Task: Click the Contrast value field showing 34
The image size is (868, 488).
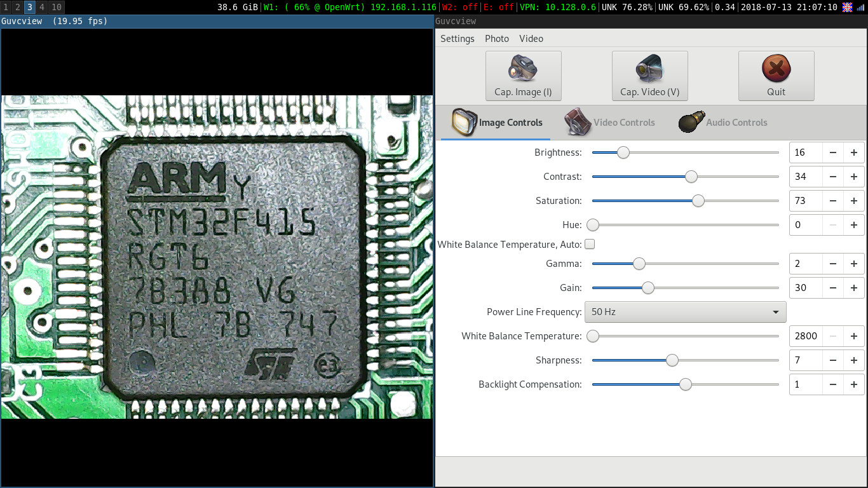Action: pos(806,177)
